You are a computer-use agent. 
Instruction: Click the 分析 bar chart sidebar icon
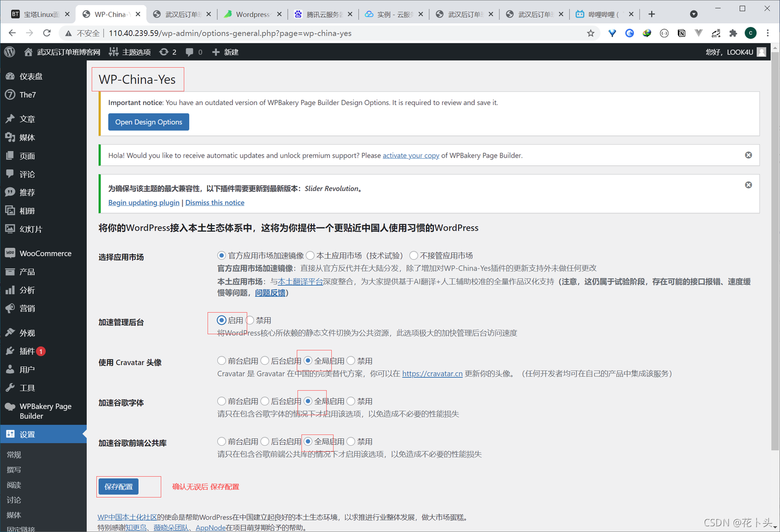10,290
